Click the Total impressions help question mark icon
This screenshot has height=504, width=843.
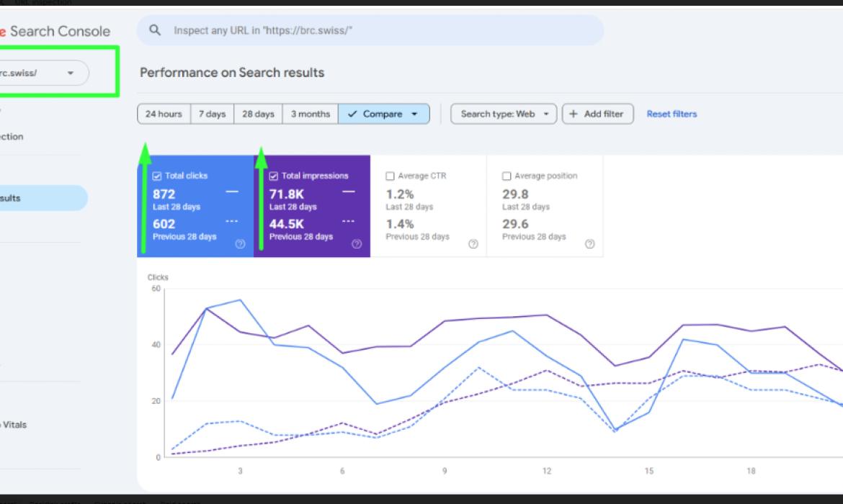point(357,244)
